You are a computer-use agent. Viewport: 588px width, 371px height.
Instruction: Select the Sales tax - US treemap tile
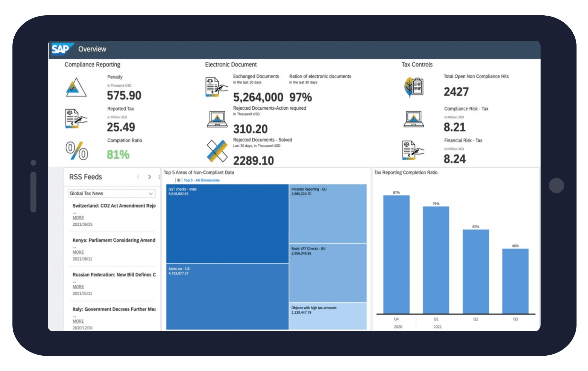pos(227,296)
